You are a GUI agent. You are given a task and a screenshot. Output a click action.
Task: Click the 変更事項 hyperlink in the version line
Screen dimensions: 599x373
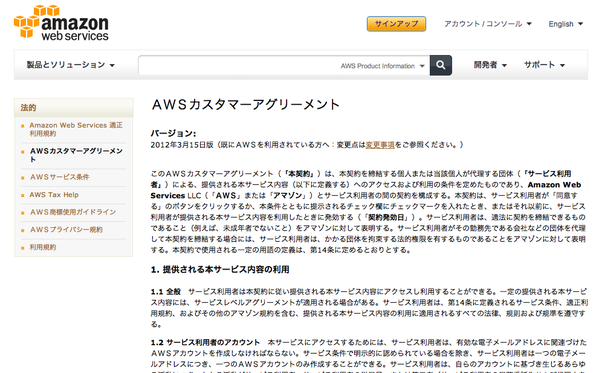click(380, 145)
